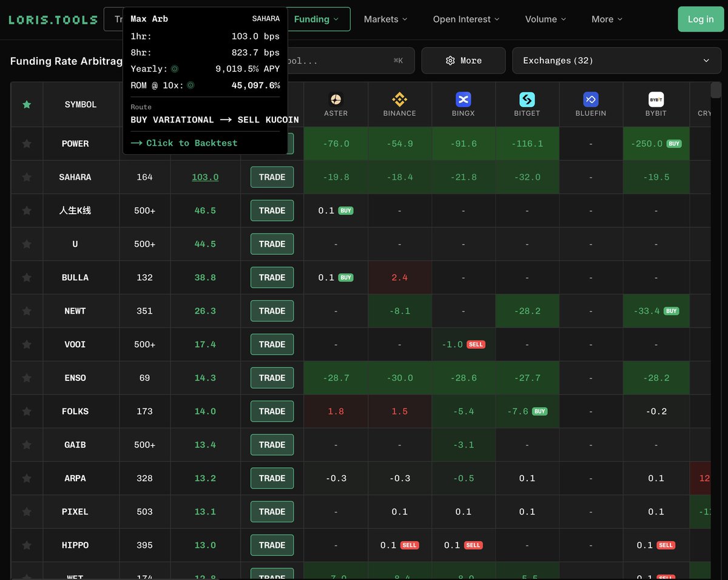Click the -3.1 BingX cell for GAIB
This screenshot has width=728, height=580.
coord(463,445)
